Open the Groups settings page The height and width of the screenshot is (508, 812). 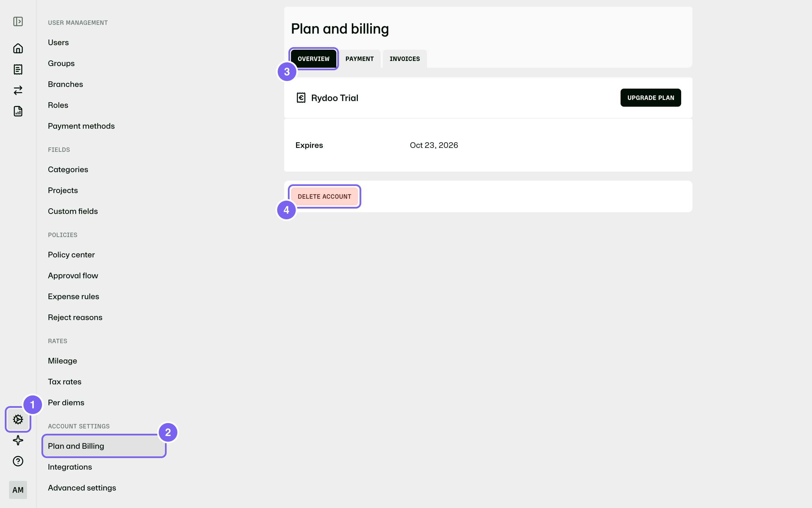(61, 63)
